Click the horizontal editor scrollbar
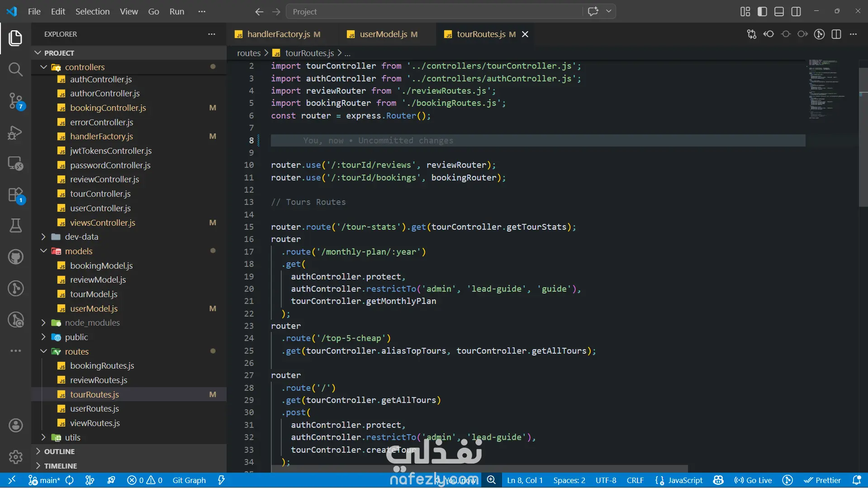The width and height of the screenshot is (868, 488). (x=479, y=469)
